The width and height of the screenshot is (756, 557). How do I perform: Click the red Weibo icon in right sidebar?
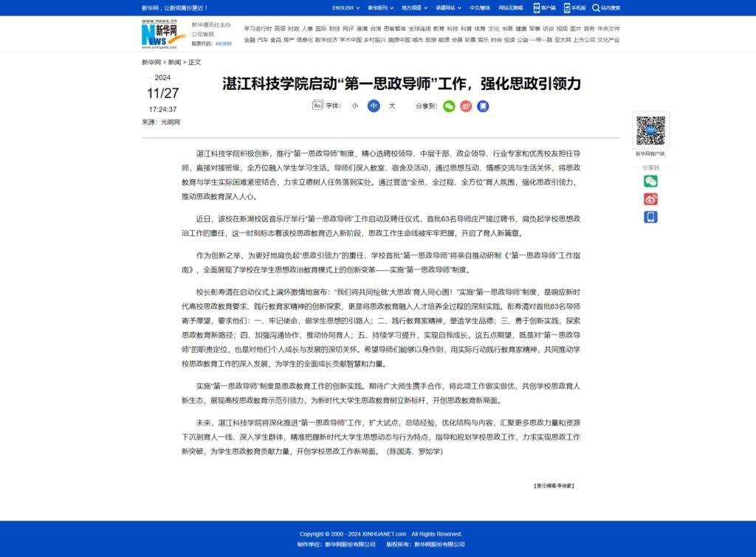tap(650, 199)
